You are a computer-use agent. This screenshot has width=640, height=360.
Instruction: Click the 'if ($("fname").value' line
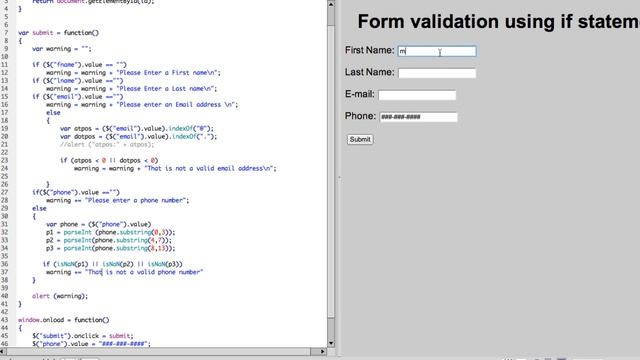80,64
